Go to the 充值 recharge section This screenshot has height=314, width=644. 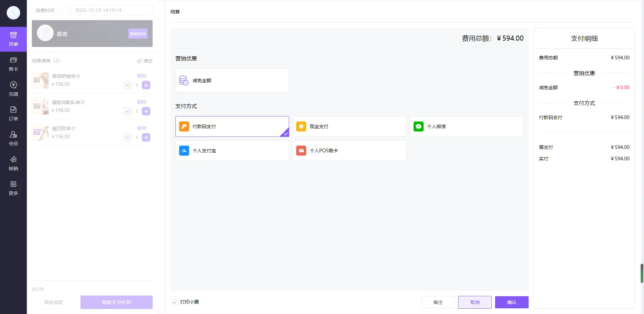[13, 85]
